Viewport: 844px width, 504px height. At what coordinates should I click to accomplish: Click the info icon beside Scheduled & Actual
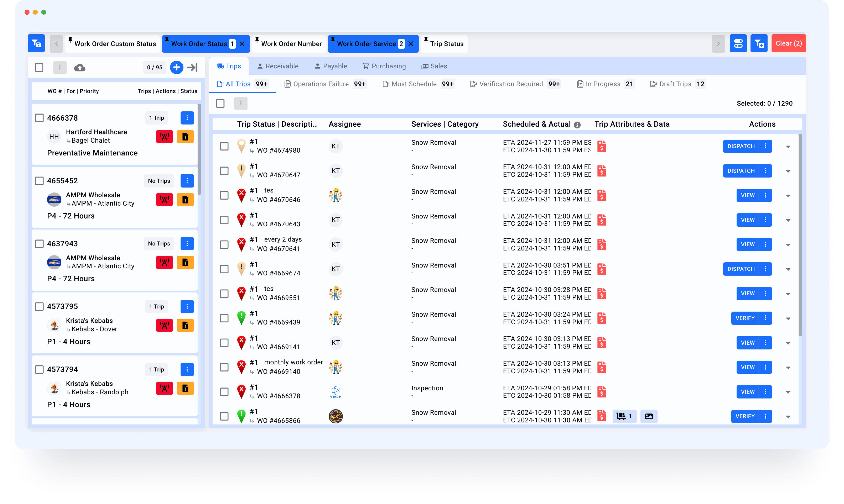click(577, 125)
